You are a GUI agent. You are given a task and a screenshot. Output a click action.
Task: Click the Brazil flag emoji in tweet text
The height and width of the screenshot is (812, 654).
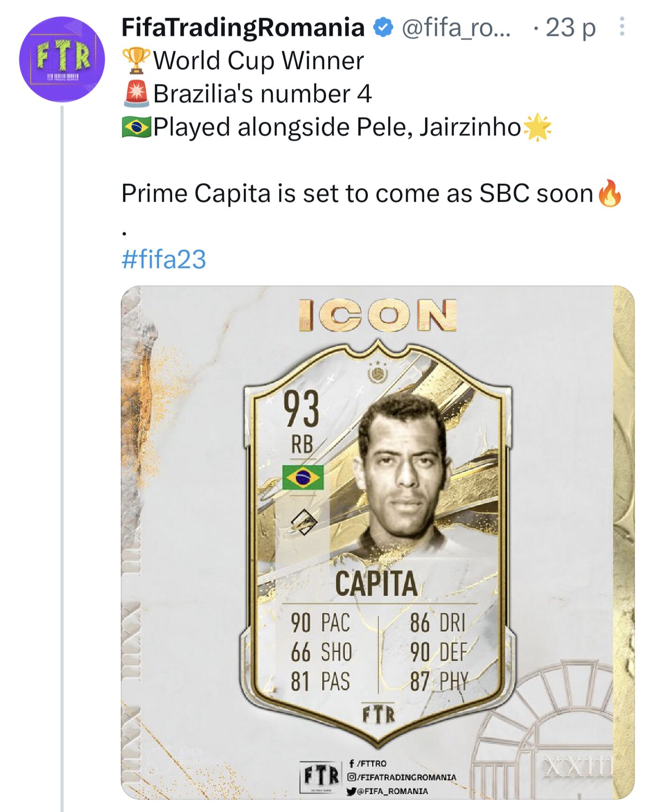[x=136, y=127]
